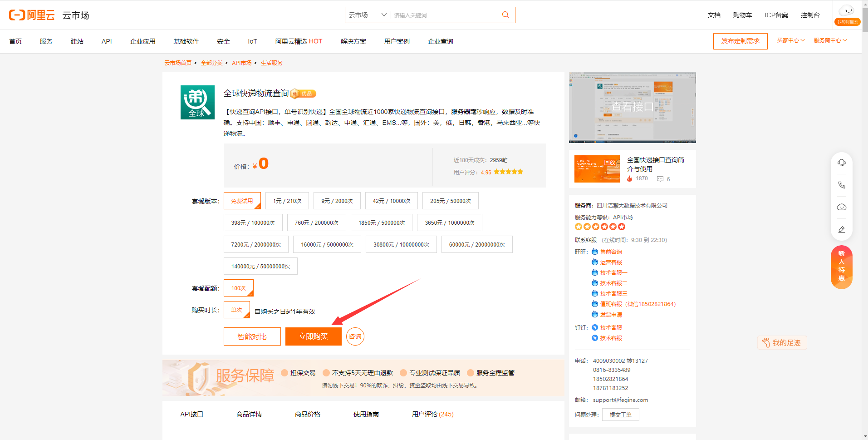This screenshot has width=868, height=440.
Task: Click the customer service headset icon
Action: point(841,163)
